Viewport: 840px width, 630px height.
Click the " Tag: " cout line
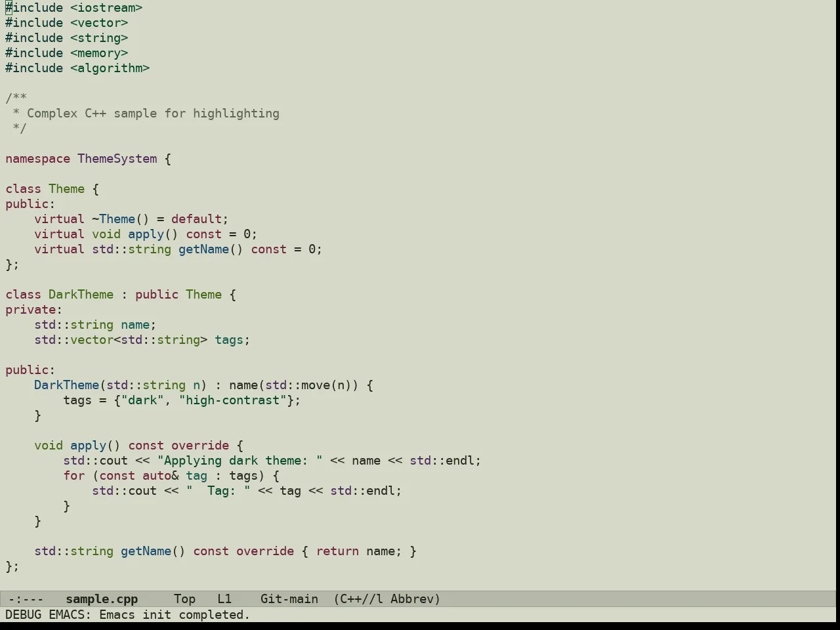pos(247,491)
